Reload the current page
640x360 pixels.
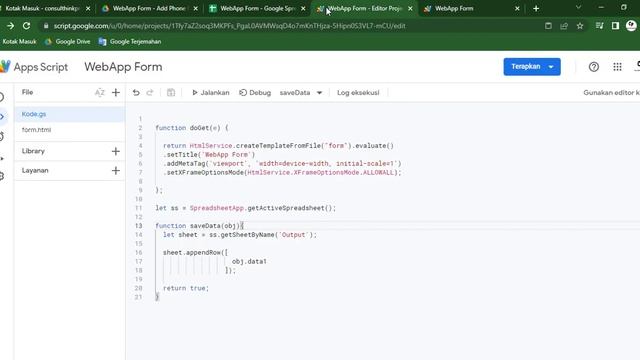[x=27, y=26]
